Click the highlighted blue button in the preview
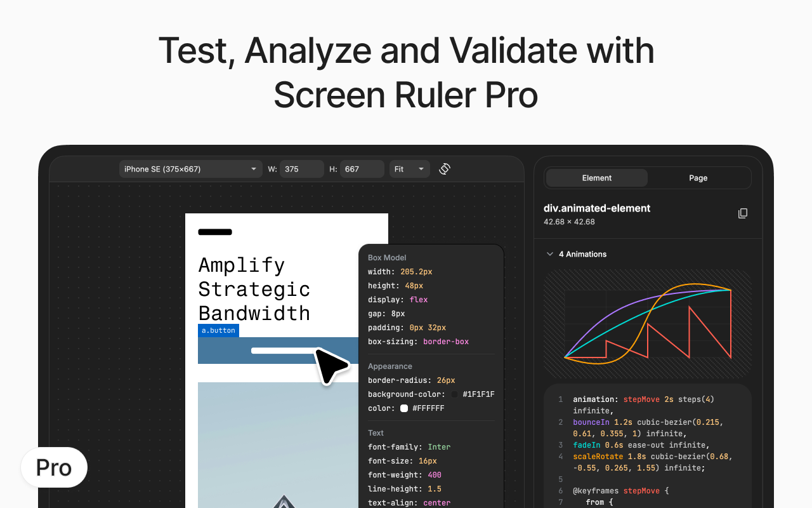Image resolution: width=812 pixels, height=508 pixels. 277,351
